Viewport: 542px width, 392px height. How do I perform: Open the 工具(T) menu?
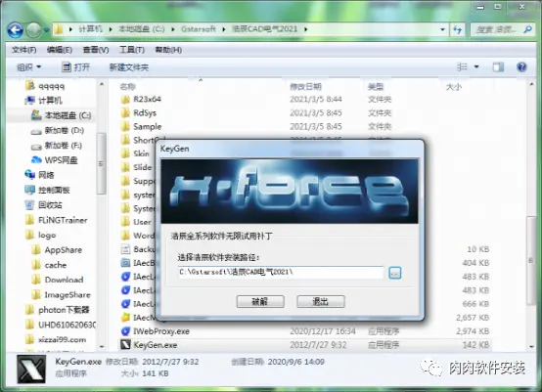point(132,50)
